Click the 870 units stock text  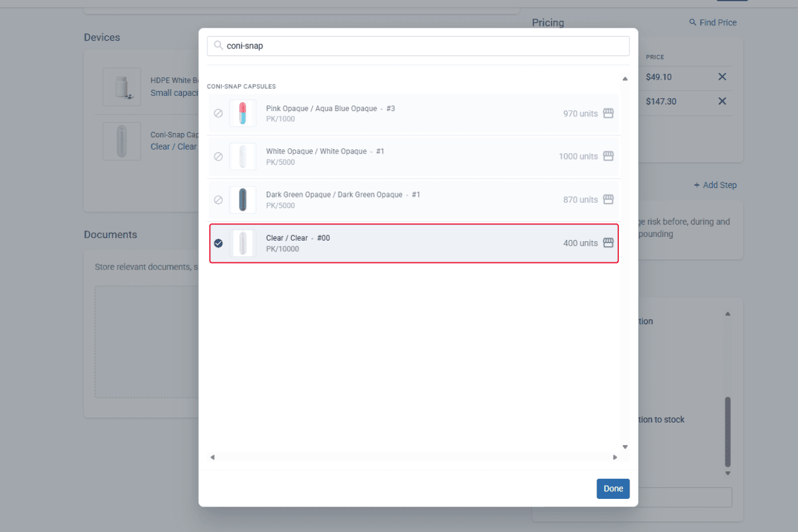coord(580,200)
